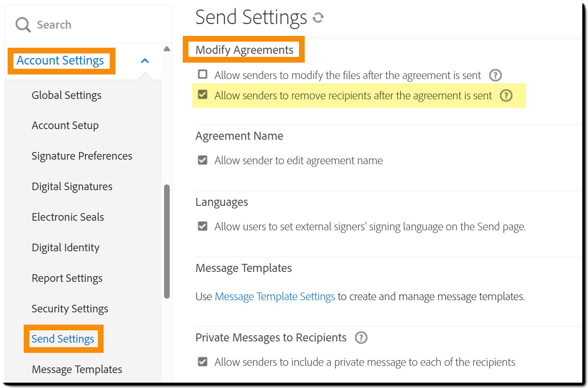Open the Account Setup page

(65, 125)
